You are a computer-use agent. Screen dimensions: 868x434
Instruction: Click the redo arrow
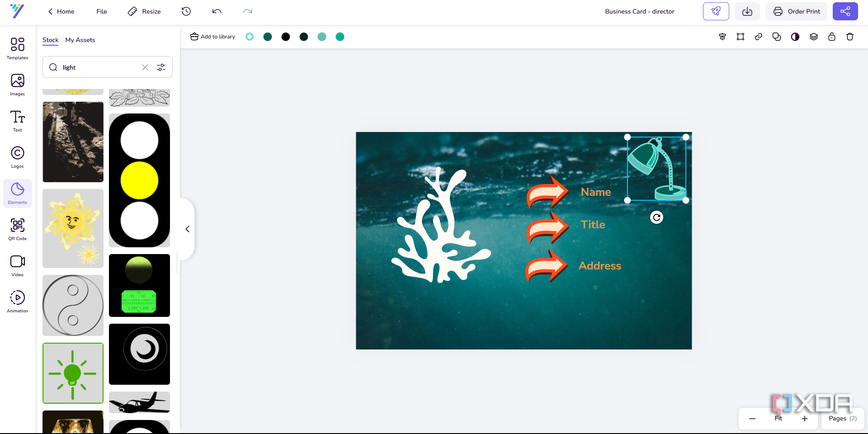point(248,11)
